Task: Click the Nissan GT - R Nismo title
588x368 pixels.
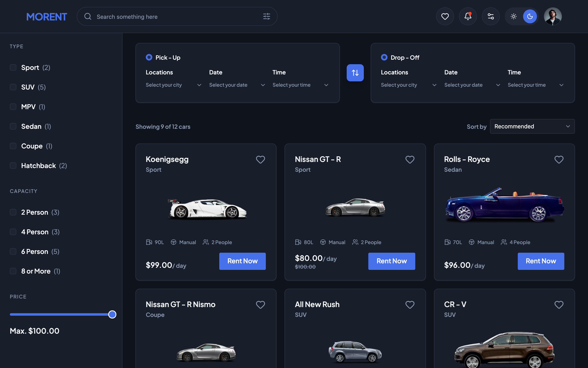Action: [180, 304]
